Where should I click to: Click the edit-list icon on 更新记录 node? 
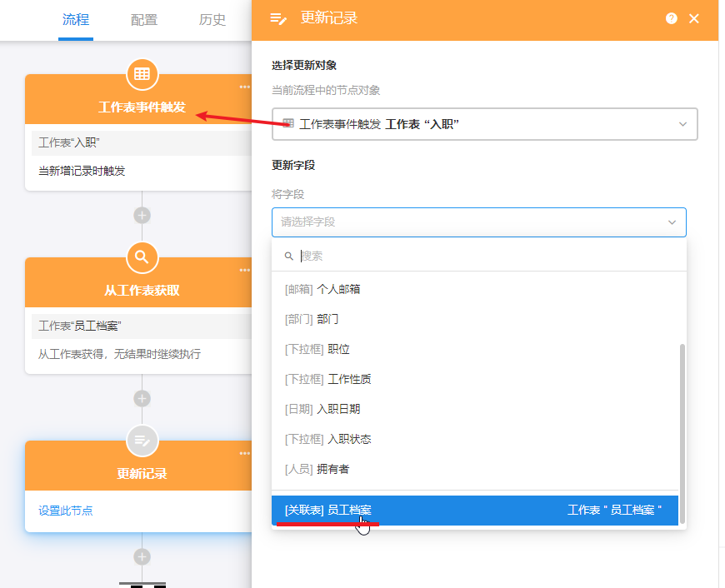tap(142, 441)
